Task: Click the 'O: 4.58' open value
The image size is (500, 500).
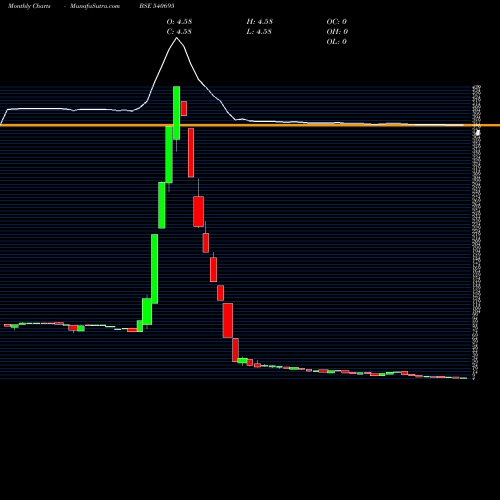Action: pos(179,22)
